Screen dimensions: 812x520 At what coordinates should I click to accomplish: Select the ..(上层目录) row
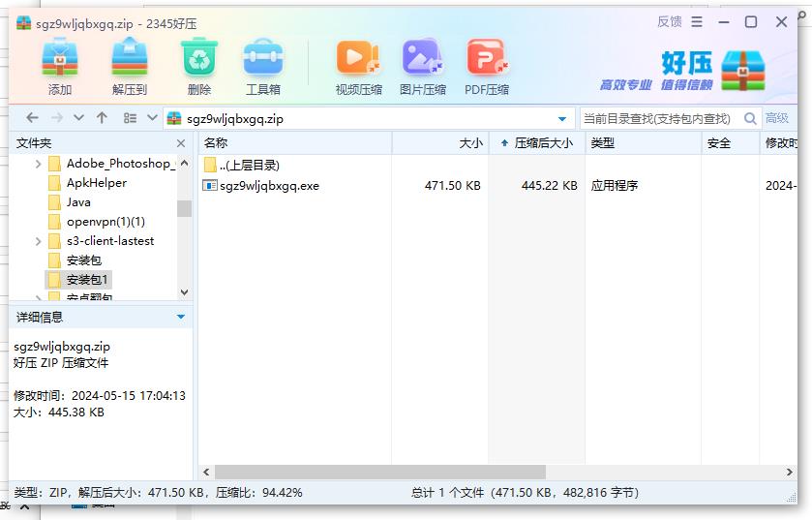click(x=249, y=166)
